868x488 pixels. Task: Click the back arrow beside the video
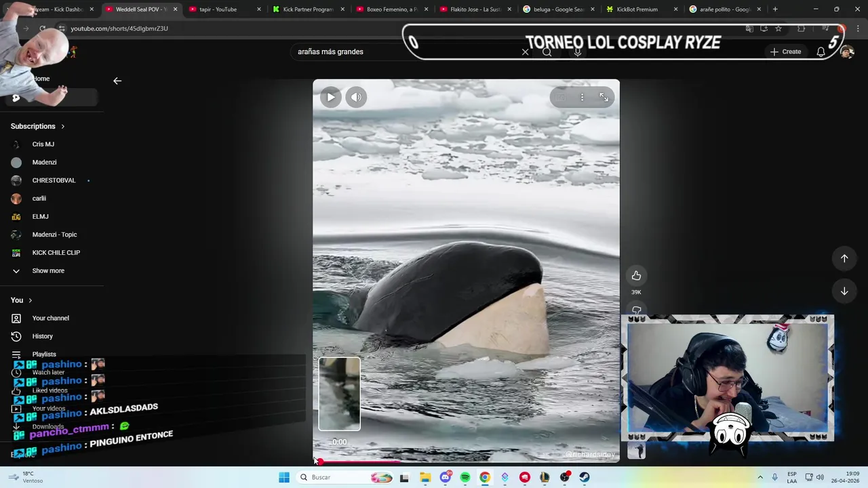pos(117,81)
